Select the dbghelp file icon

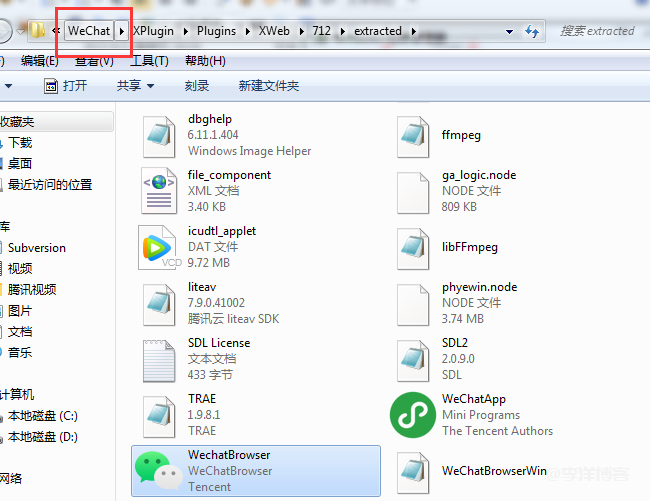160,135
